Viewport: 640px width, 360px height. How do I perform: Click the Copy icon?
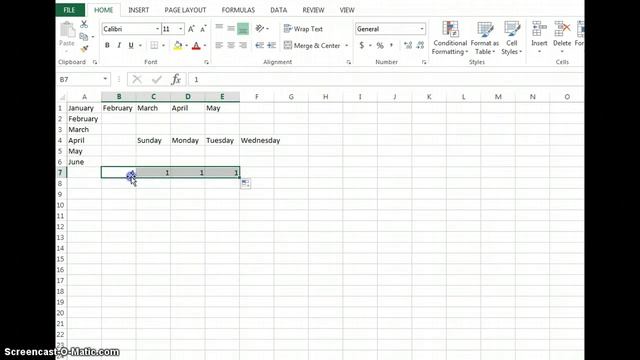click(x=84, y=37)
